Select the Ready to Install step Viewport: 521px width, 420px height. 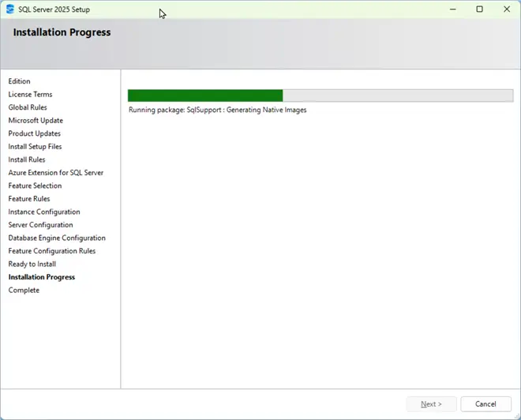click(x=32, y=264)
